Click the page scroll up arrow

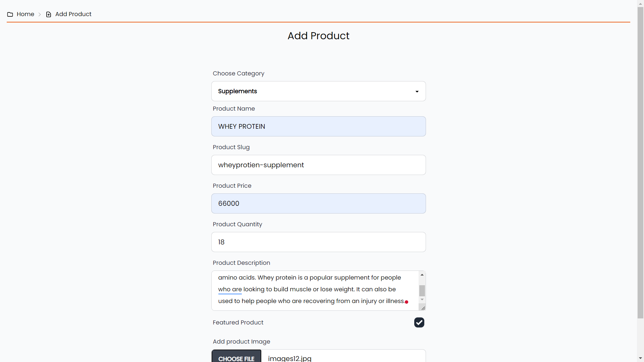(640, 3)
